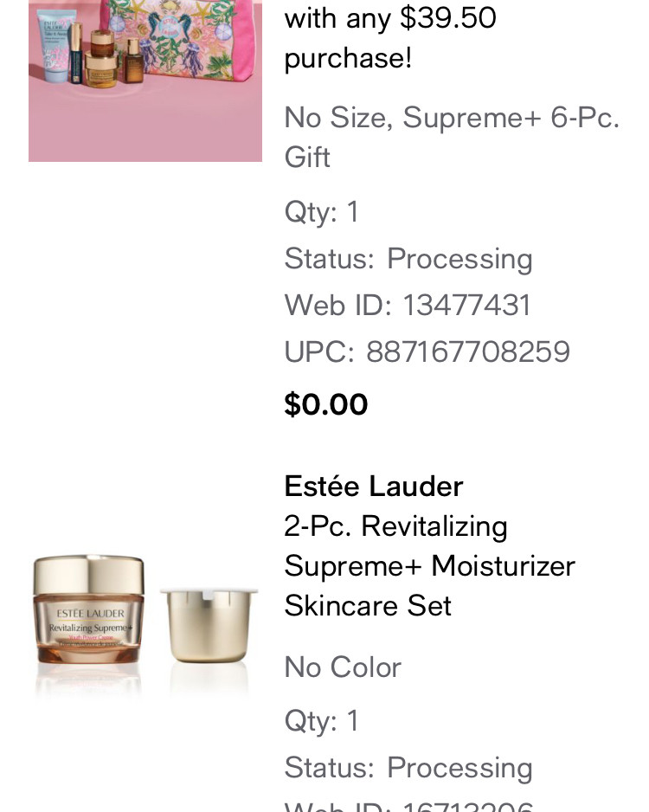Open the Estée Lauder brand link

coord(374,487)
